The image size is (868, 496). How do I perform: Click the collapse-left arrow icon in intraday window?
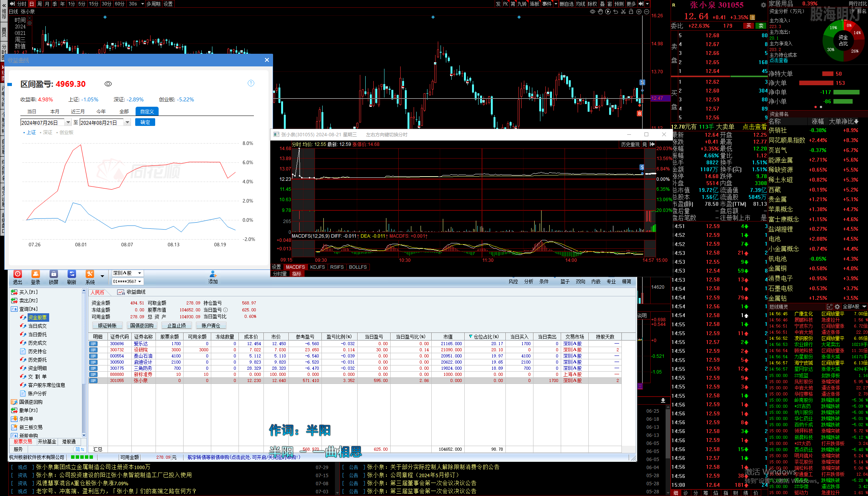[x=652, y=144]
